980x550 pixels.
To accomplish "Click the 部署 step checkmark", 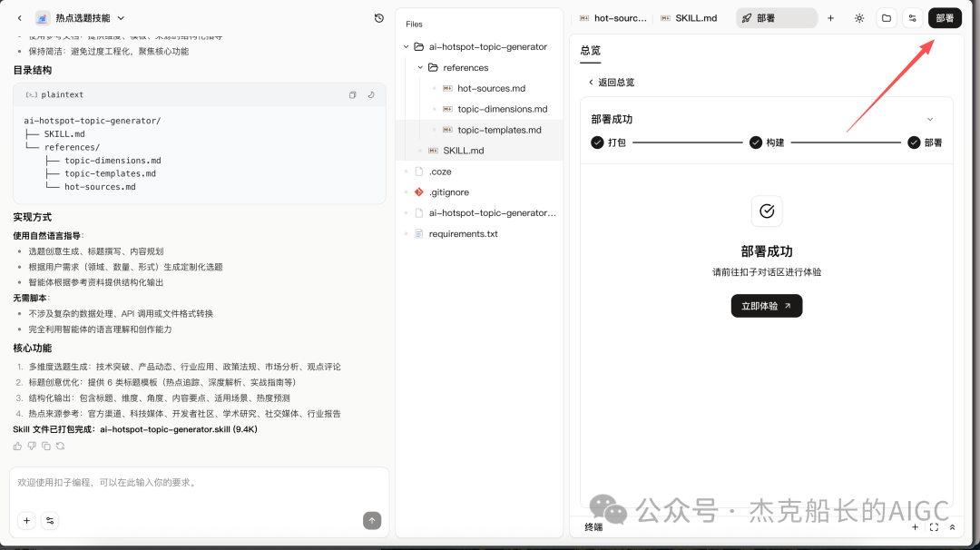I will [x=914, y=142].
